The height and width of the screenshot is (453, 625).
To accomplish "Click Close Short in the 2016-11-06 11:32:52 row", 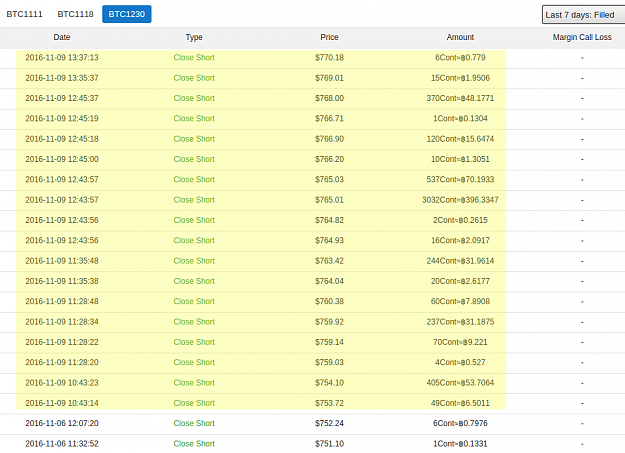I will [x=194, y=443].
